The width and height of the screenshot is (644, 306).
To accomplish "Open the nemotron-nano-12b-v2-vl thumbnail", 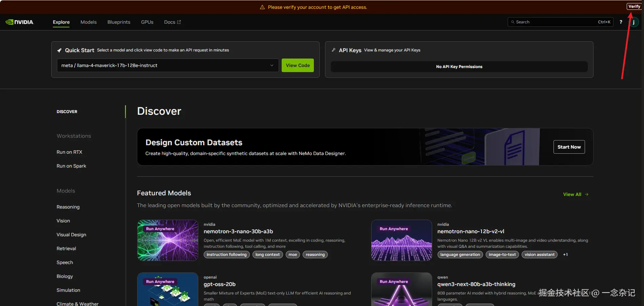I will point(402,240).
